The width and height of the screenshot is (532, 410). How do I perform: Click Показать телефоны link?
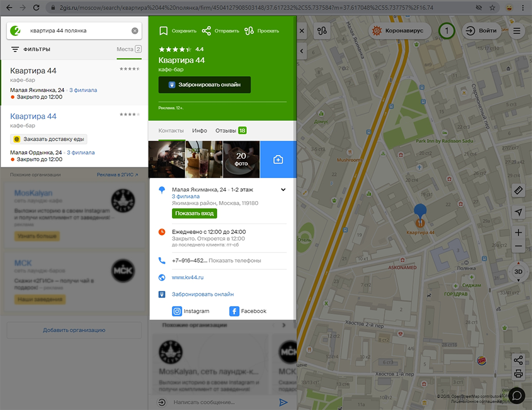point(235,260)
